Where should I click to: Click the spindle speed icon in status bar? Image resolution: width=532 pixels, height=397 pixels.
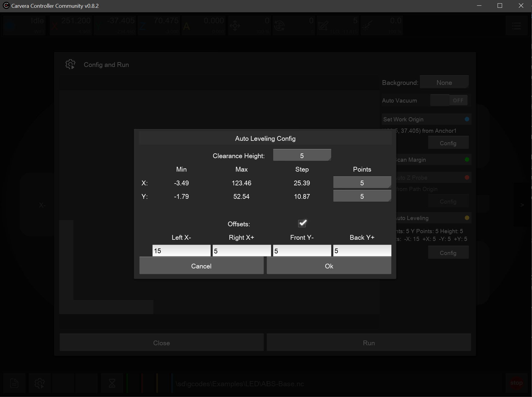279,26
